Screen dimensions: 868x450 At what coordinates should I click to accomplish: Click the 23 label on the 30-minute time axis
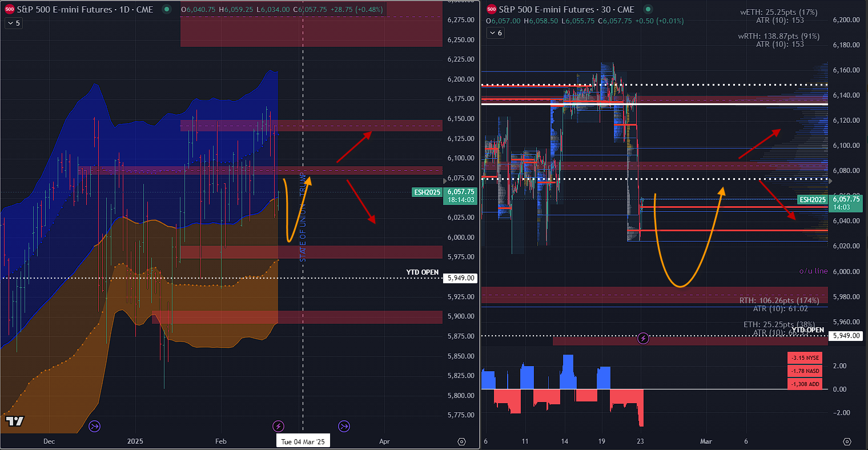[641, 441]
